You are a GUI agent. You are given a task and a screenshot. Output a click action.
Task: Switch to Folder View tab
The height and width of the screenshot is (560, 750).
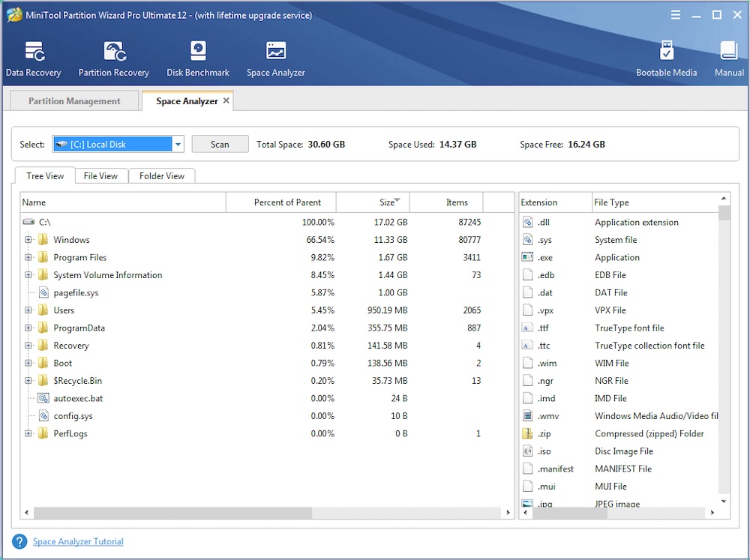click(x=162, y=176)
